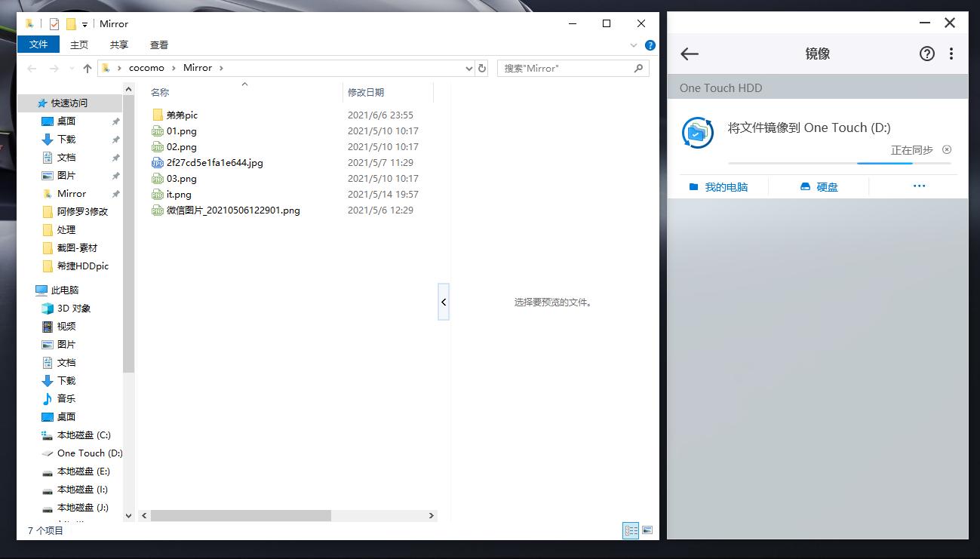The width and height of the screenshot is (980, 559).
Task: Open the 我的电脑 tab in Toolkit
Action: pyautogui.click(x=718, y=187)
